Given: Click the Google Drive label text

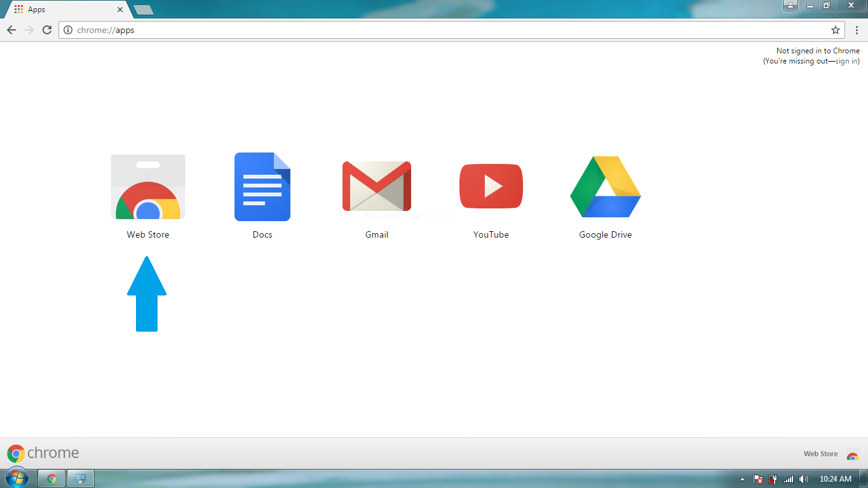Looking at the screenshot, I should tap(606, 234).
